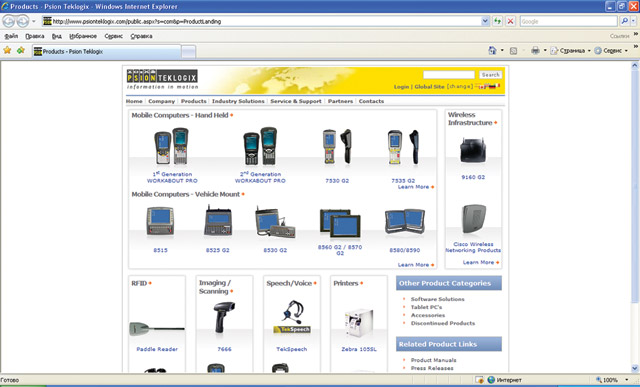The image size is (640, 387).
Task: Click the search magnifier icon
Action: point(624,21)
